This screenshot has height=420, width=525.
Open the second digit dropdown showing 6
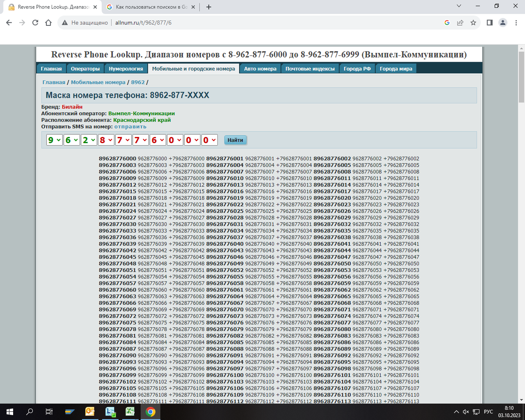pos(71,140)
